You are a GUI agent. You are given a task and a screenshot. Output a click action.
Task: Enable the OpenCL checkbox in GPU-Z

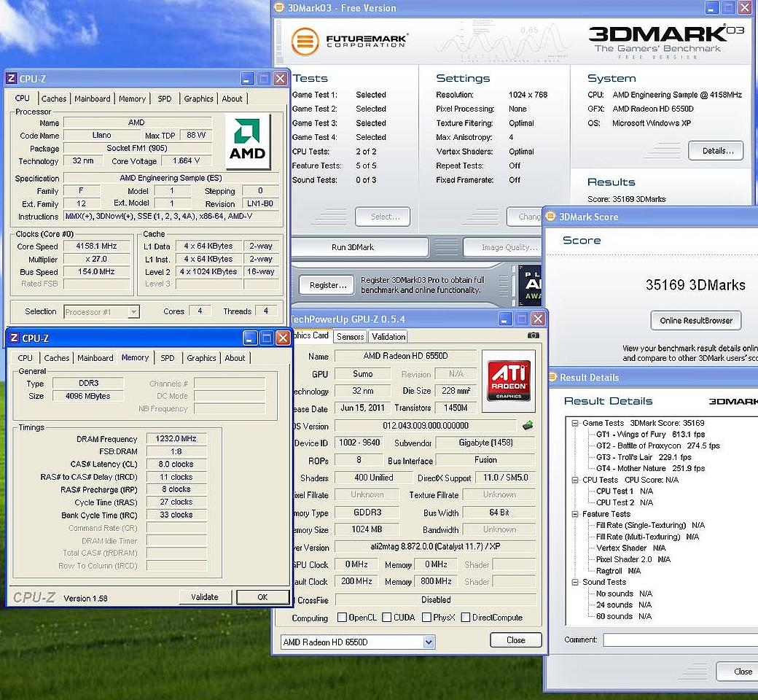pyautogui.click(x=342, y=618)
